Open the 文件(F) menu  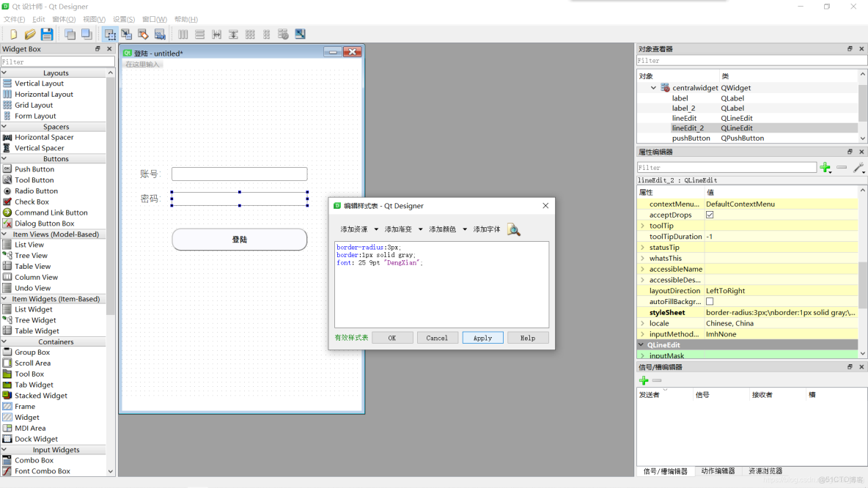coord(14,18)
